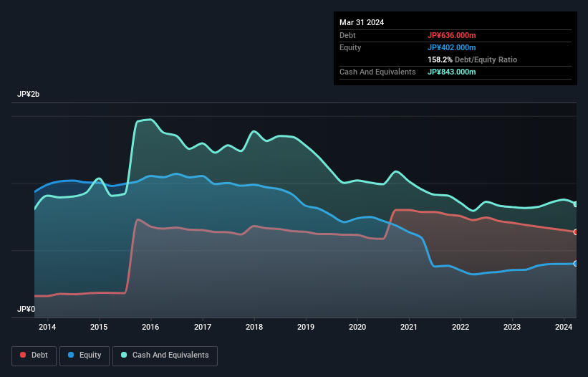Click the Debt row label in tooltip

tap(347, 35)
